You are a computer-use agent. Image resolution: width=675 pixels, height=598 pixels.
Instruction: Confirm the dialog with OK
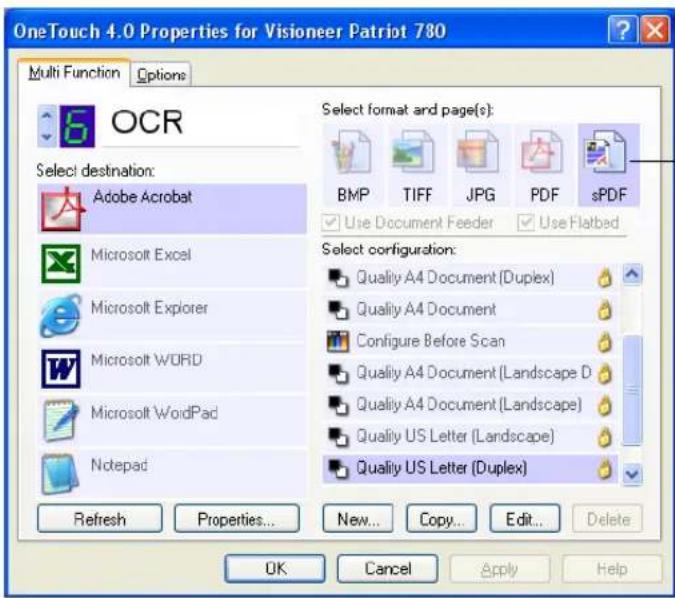point(275,569)
